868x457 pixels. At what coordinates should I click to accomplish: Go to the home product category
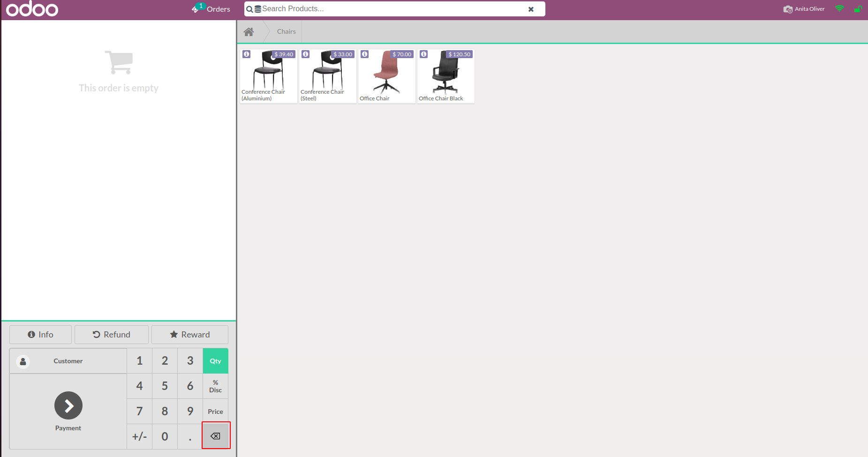[249, 31]
